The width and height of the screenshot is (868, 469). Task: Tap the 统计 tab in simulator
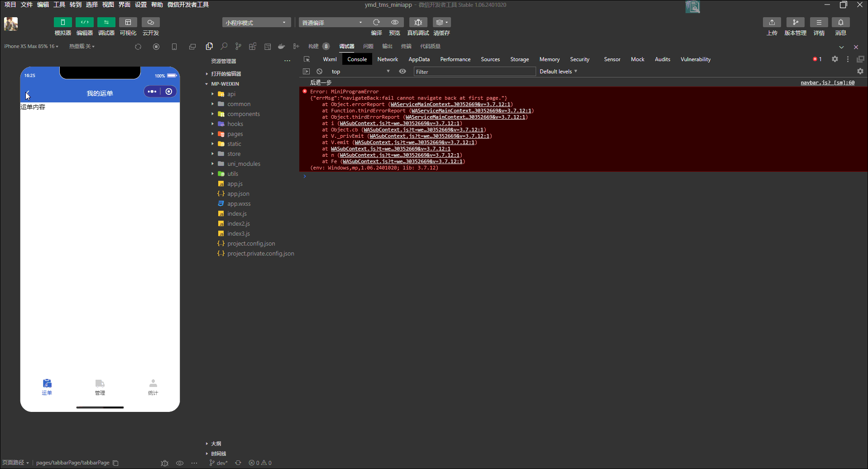click(153, 387)
